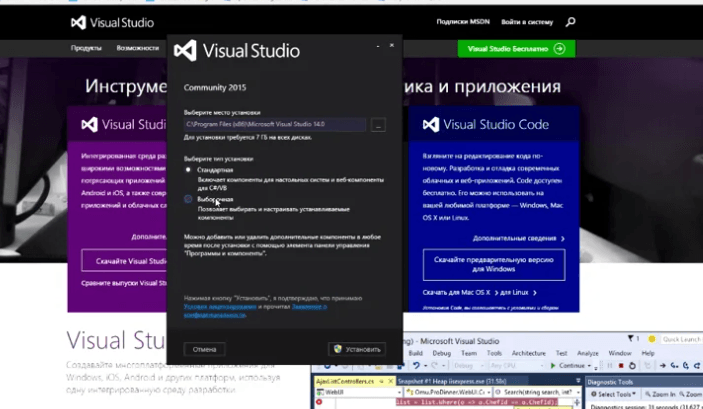Click the red breakpoint marker in editor margin

pos(319,401)
